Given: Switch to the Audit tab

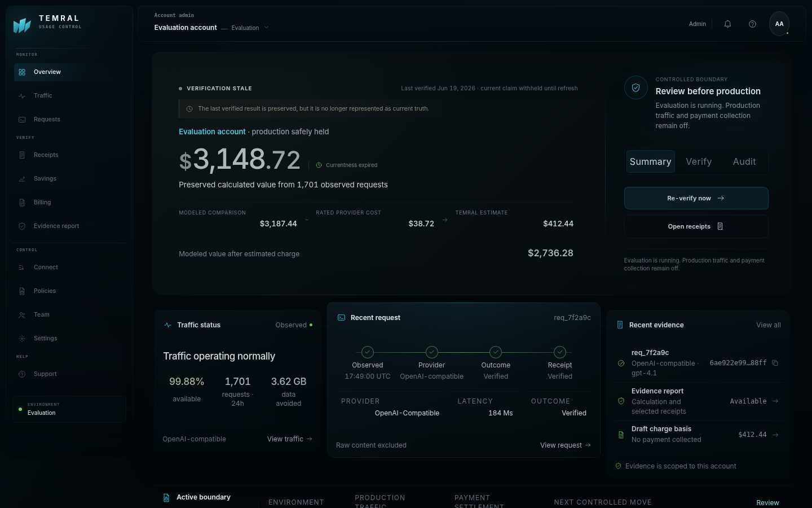Looking at the screenshot, I should [x=744, y=161].
